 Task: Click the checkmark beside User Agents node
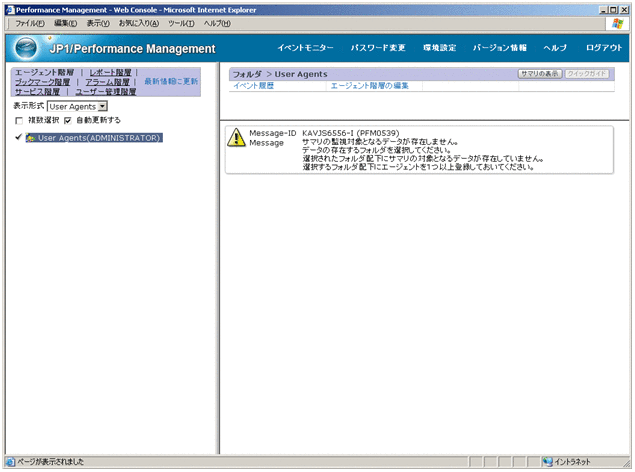(x=18, y=137)
